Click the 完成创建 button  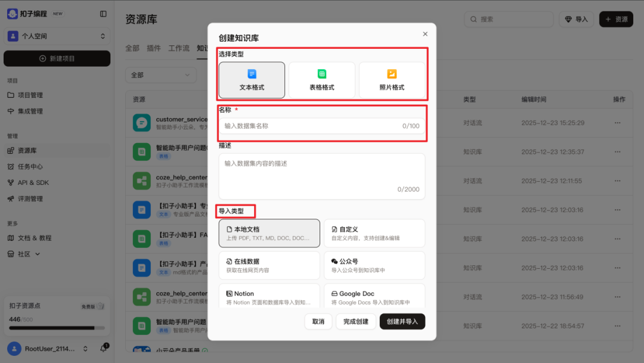pyautogui.click(x=355, y=321)
